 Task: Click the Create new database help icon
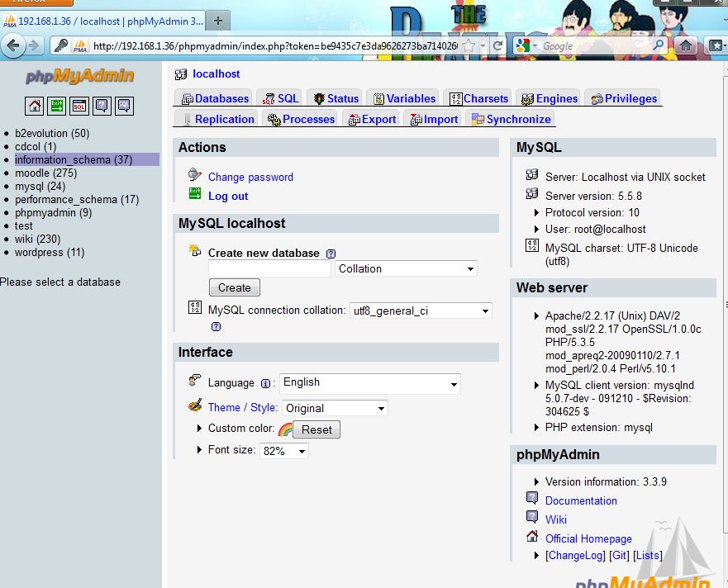pyautogui.click(x=331, y=254)
